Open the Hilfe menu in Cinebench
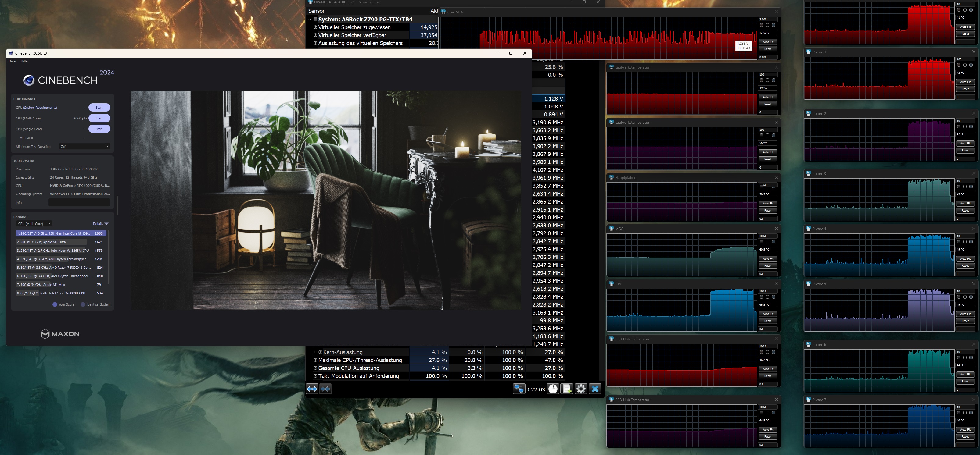Screen dimensions: 980x455 pyautogui.click(x=24, y=61)
